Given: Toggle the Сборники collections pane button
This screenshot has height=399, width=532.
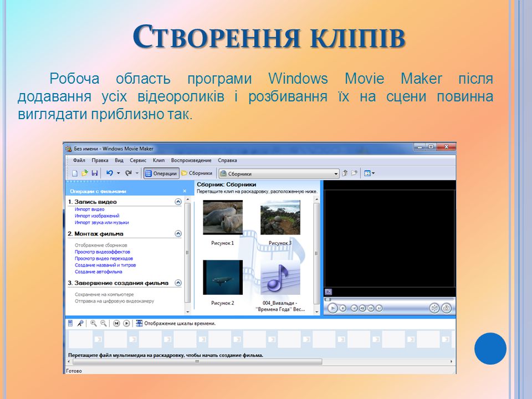Looking at the screenshot, I should (197, 173).
